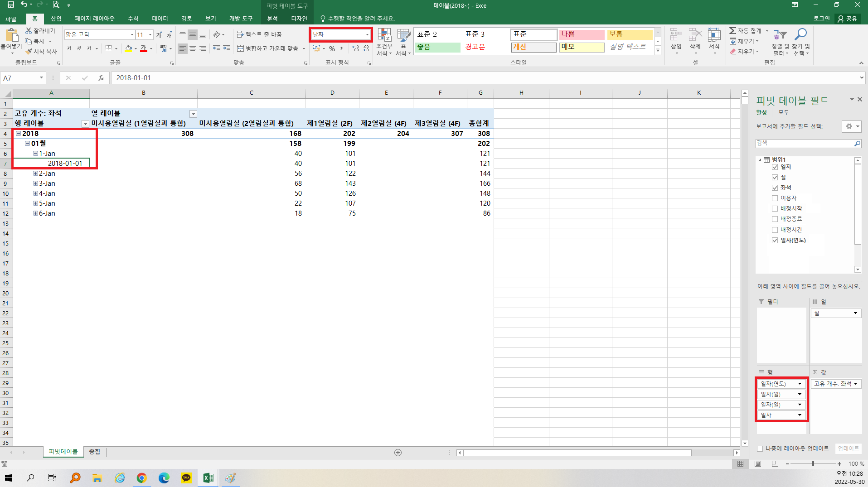
Task: Click the Save icon in quick access toolbar
Action: 10,5
